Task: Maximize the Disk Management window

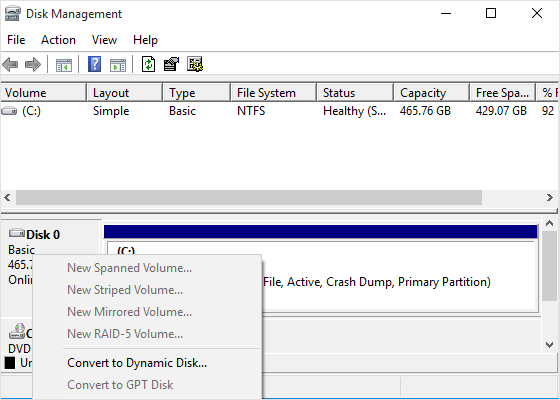Action: (491, 14)
